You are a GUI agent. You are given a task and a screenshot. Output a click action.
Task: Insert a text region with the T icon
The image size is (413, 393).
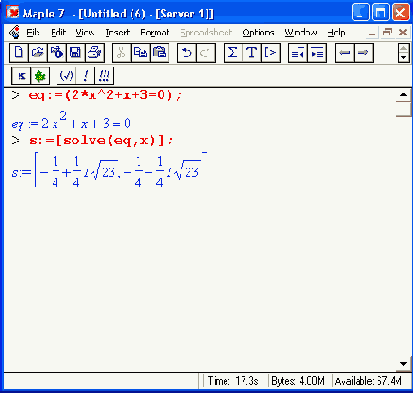click(x=252, y=53)
